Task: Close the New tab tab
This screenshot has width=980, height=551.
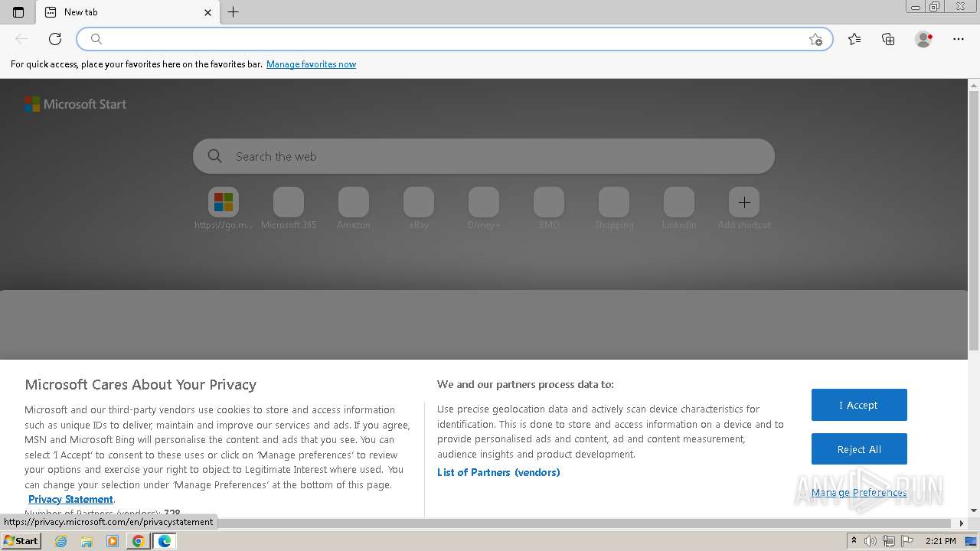Action: pos(207,12)
